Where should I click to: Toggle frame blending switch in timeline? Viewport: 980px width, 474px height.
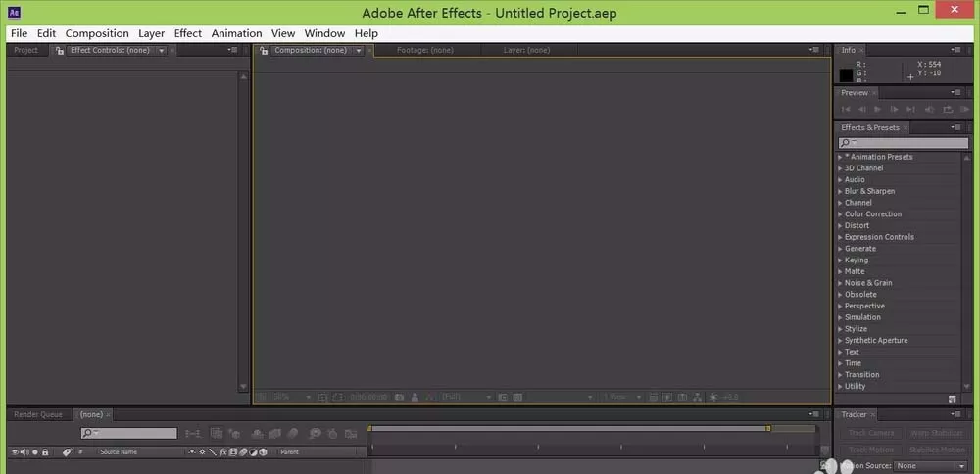[x=274, y=434]
